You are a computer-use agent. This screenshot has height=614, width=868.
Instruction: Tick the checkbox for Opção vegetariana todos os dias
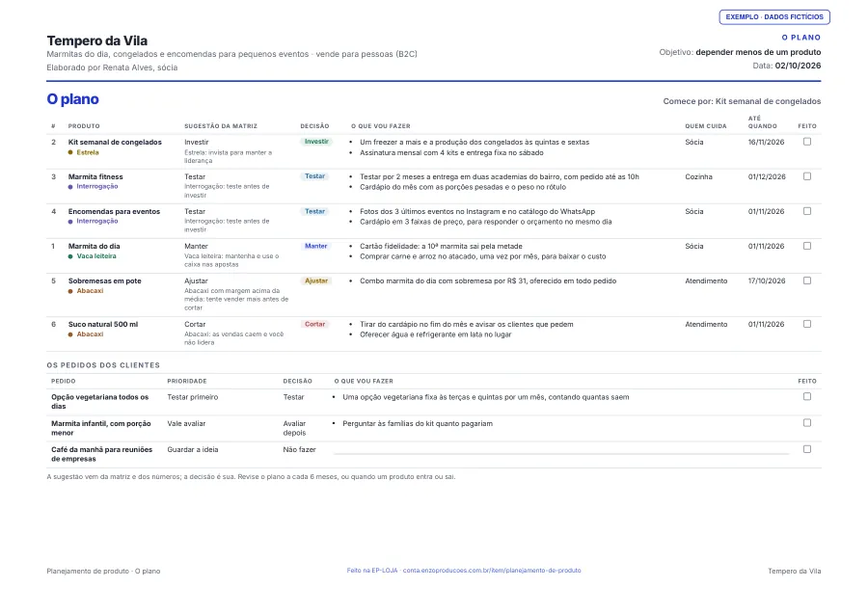click(x=807, y=396)
